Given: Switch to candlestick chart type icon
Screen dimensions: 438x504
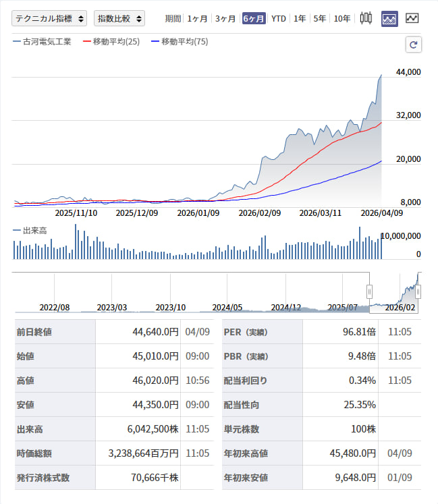Looking at the screenshot, I should click(x=366, y=18).
